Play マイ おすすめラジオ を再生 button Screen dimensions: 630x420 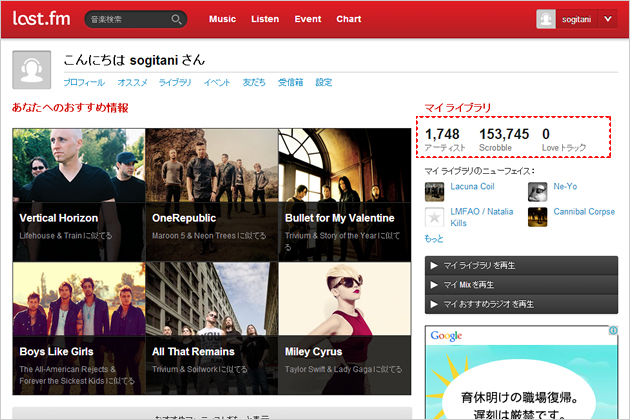(x=521, y=304)
